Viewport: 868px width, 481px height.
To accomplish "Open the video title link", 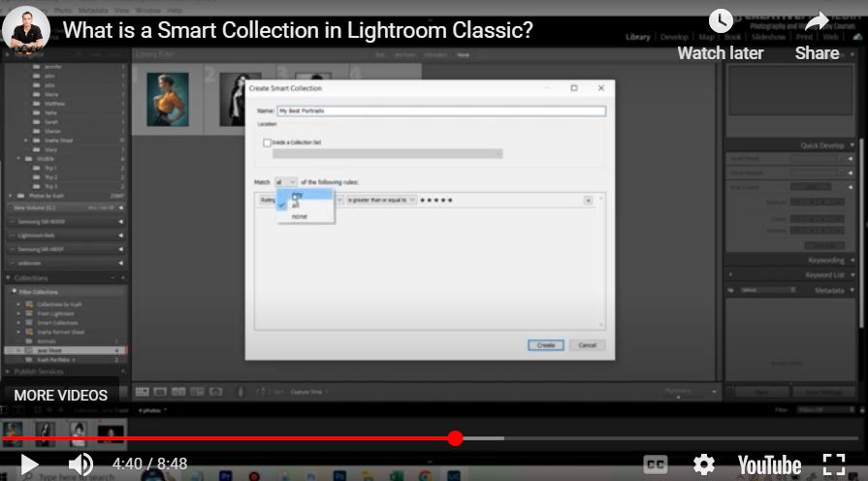I will click(298, 30).
